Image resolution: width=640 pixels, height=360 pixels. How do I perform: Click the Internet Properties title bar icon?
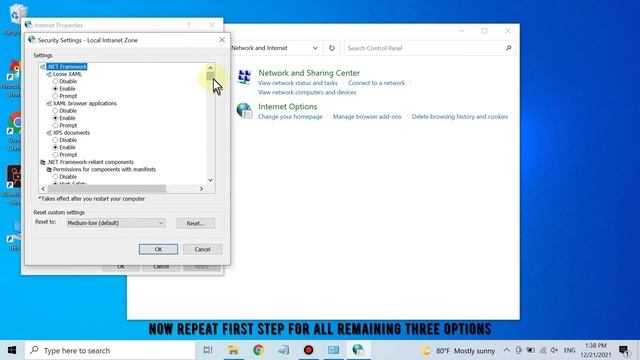click(28, 25)
